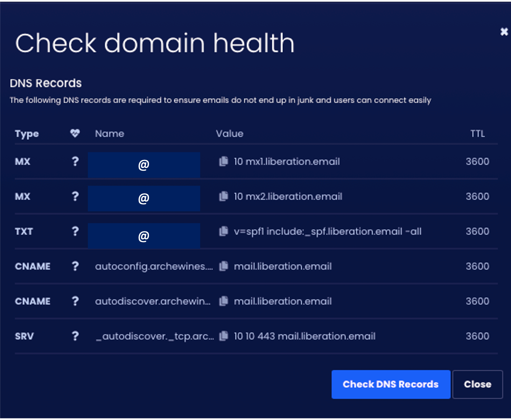Select the v=spf1 include value text
The image size is (511, 420).
pos(328,231)
